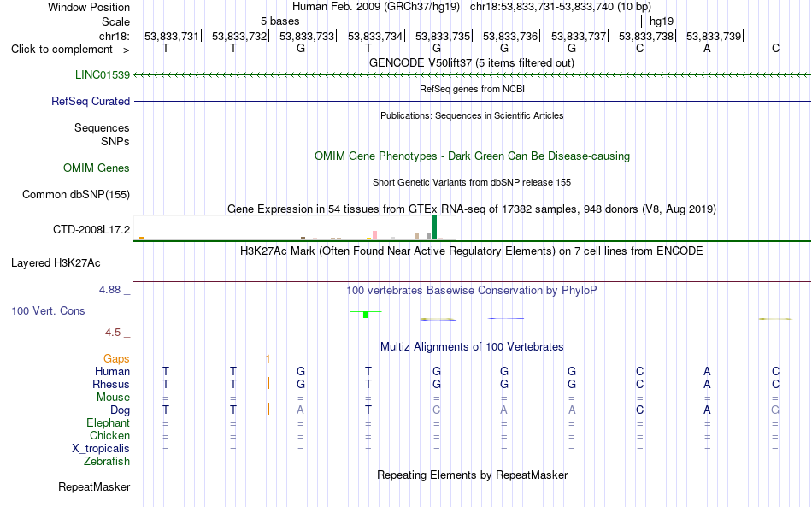This screenshot has height=507, width=812.
Task: Click coordinate label 53,833,731
Action: 172,36
